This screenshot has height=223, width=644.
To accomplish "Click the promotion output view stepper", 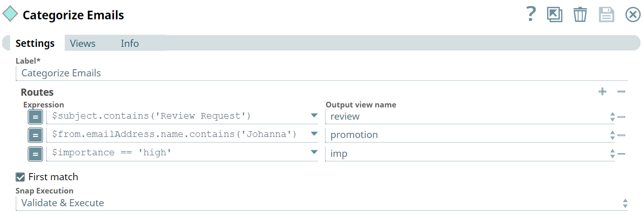I will (612, 135).
